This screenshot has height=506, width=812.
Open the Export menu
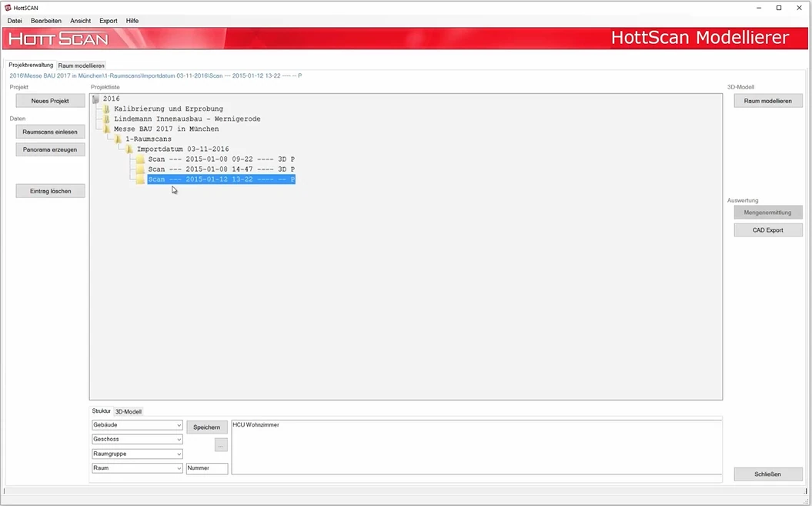click(x=109, y=21)
